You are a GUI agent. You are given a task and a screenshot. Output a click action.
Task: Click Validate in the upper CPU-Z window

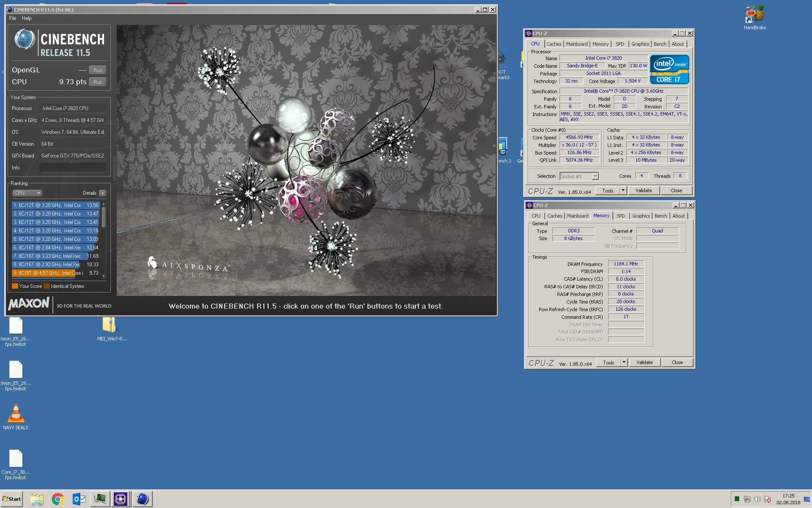(644, 190)
